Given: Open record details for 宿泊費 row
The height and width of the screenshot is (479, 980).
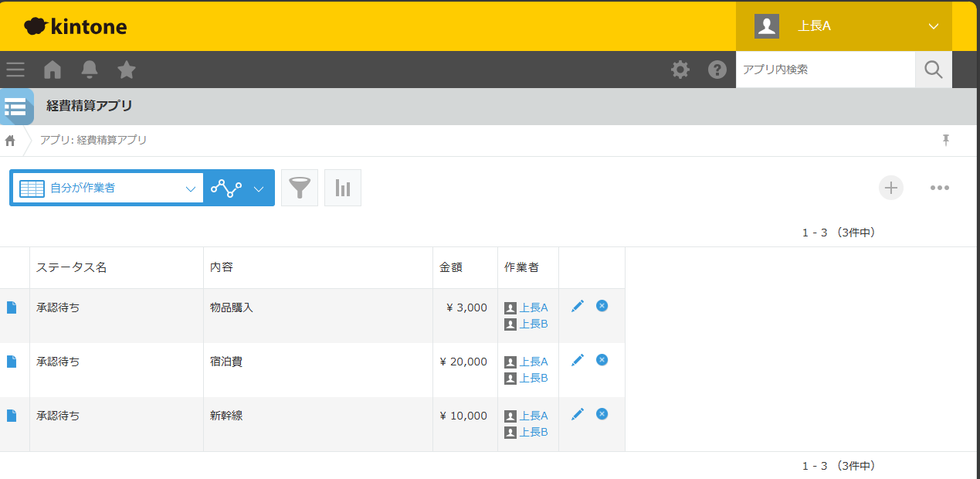Looking at the screenshot, I should click(12, 362).
